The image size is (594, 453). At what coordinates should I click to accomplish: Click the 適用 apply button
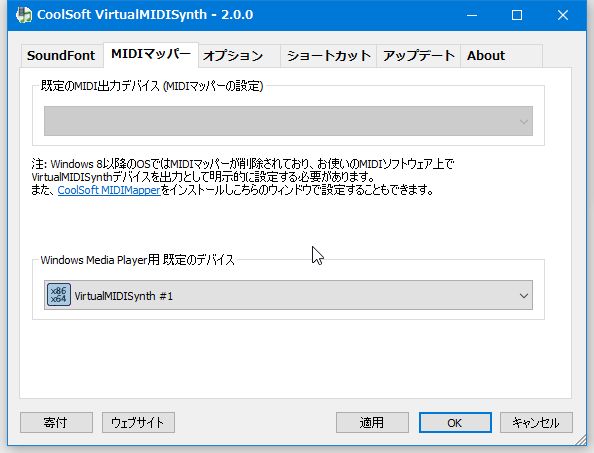pyautogui.click(x=372, y=422)
